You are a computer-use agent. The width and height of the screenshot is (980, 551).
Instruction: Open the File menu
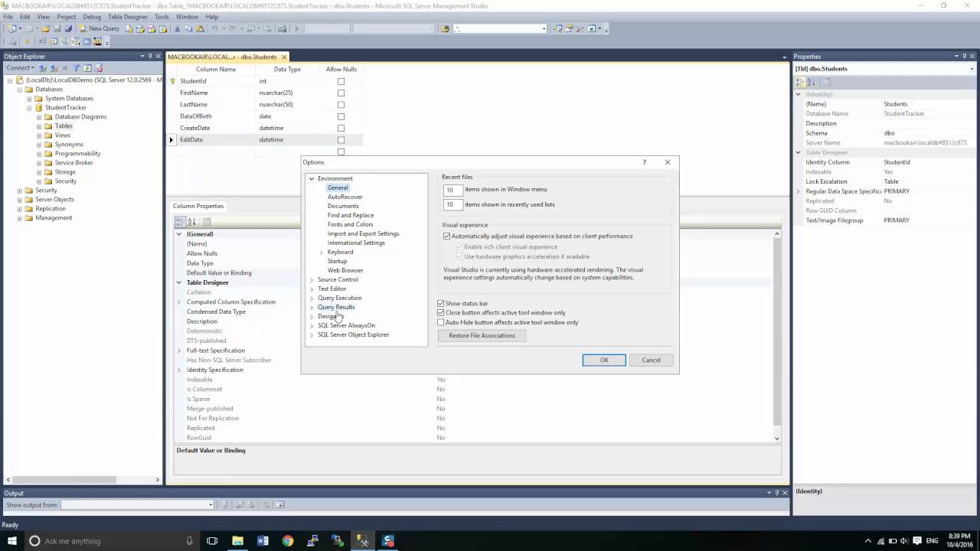coord(8,16)
